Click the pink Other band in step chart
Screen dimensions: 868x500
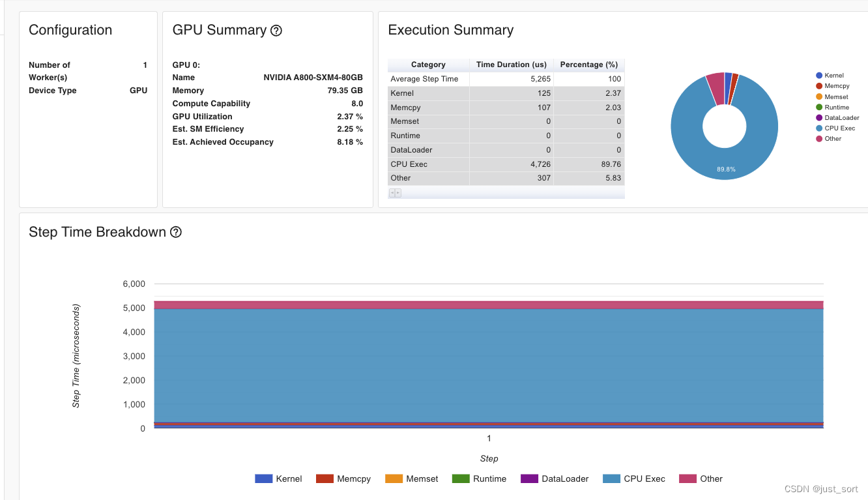coord(489,305)
